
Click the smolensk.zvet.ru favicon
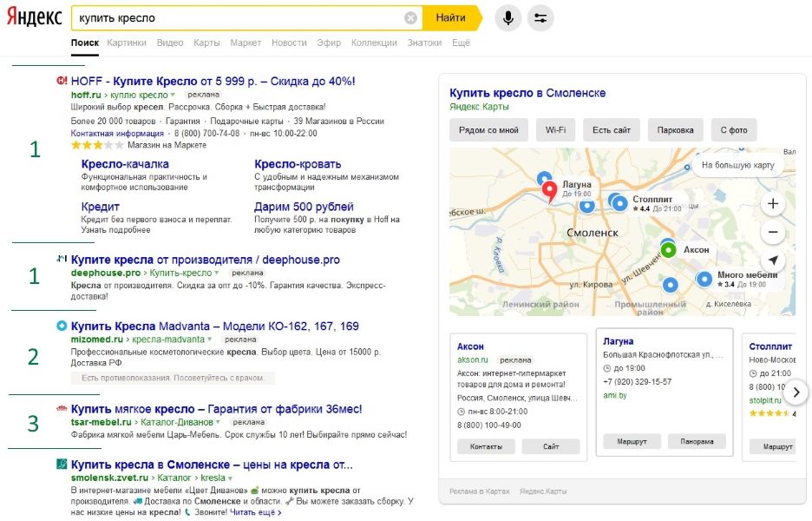[62, 464]
